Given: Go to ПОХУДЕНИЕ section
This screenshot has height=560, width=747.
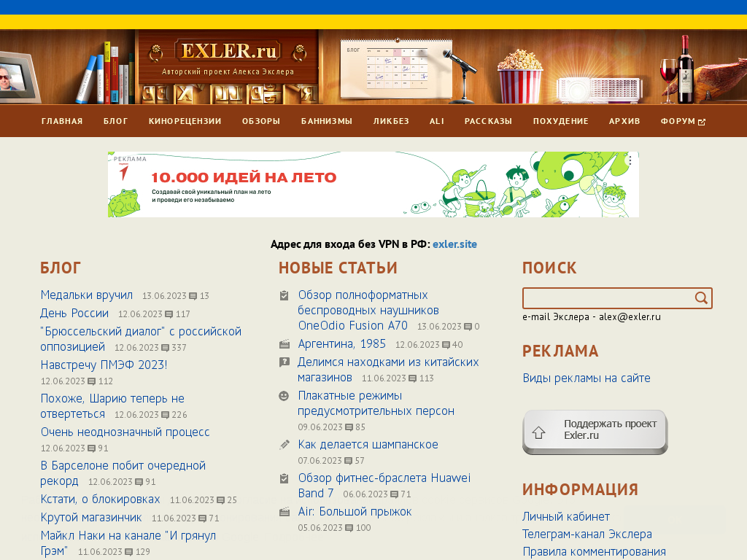Looking at the screenshot, I should (x=561, y=121).
